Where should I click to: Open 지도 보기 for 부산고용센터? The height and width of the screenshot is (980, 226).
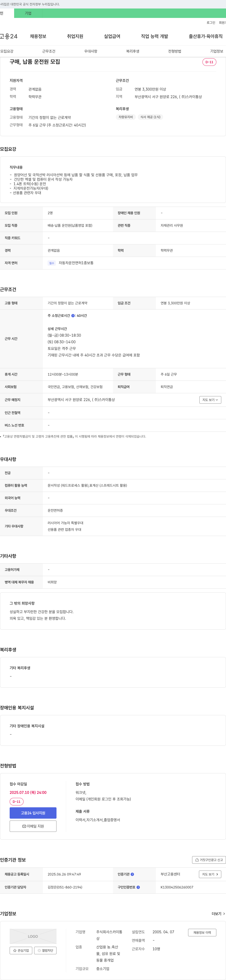pos(210,875)
